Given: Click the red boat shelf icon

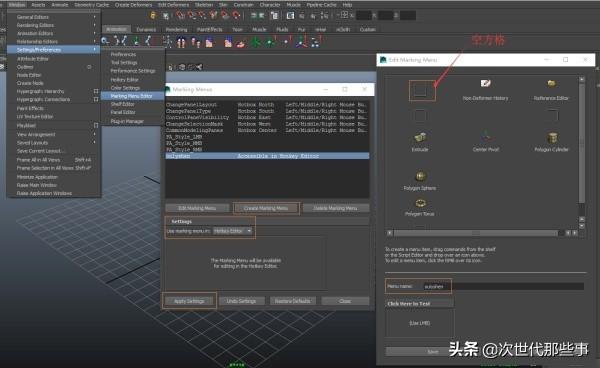Looking at the screenshot, I should [x=240, y=42].
